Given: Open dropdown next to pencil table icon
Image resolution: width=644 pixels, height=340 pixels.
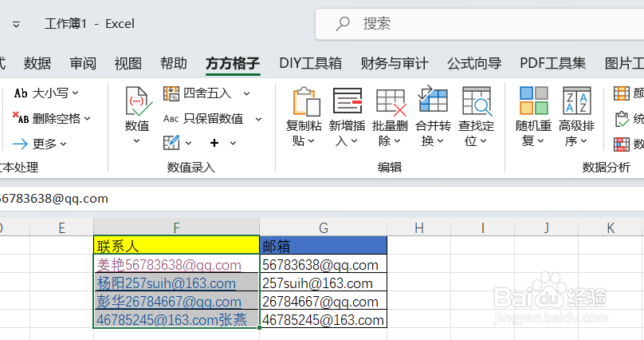Looking at the screenshot, I should pyautogui.click(x=188, y=143).
